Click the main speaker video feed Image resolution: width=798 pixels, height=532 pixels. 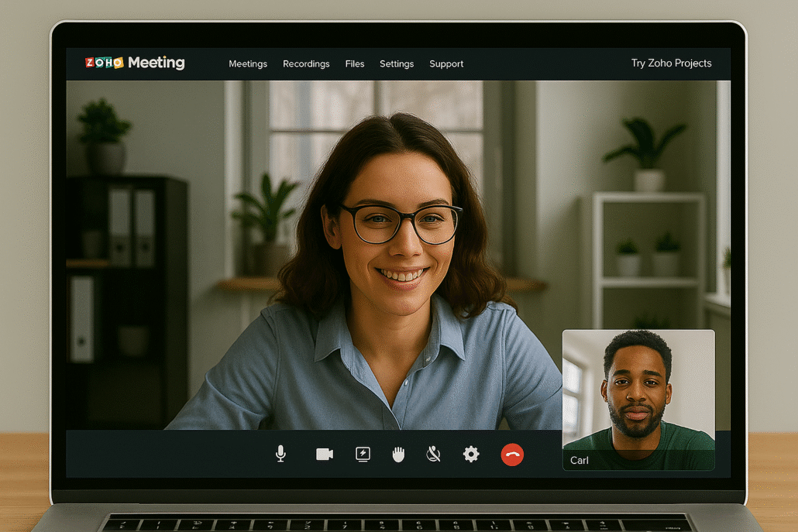tap(349, 256)
